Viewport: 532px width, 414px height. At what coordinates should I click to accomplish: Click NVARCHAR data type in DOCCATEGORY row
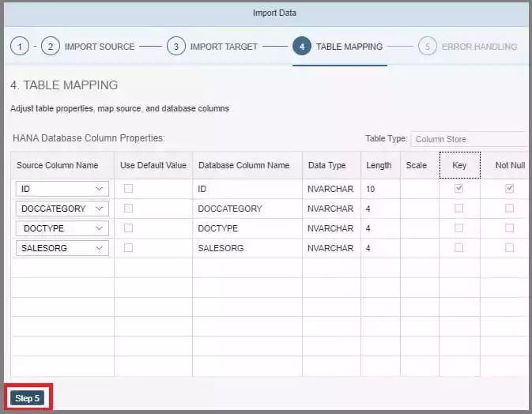330,209
